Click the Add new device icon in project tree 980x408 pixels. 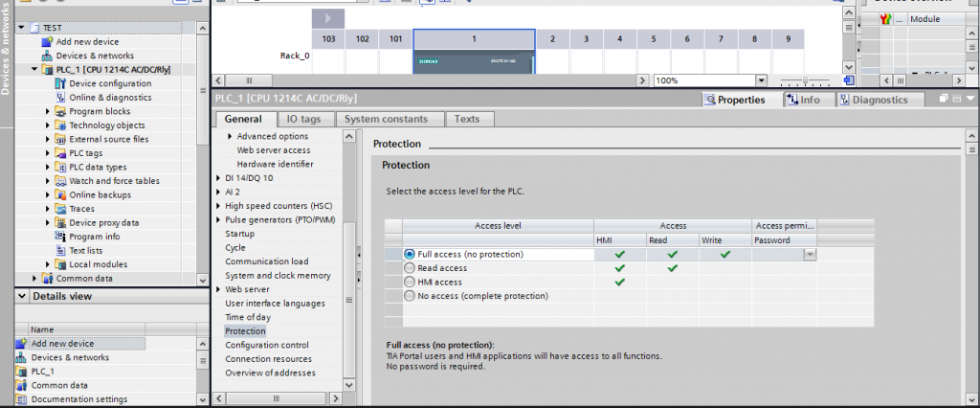coord(47,42)
